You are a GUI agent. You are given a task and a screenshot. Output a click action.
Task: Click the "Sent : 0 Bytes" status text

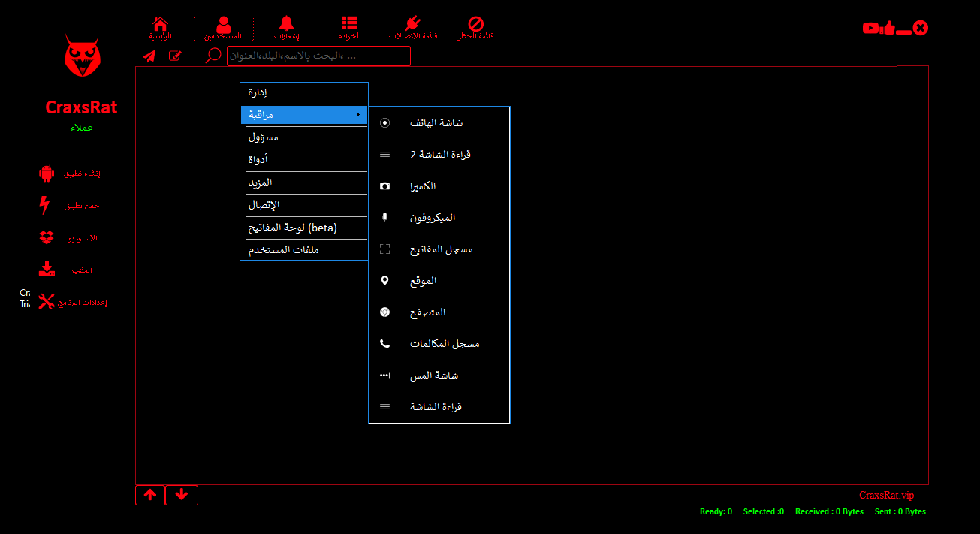pos(900,512)
